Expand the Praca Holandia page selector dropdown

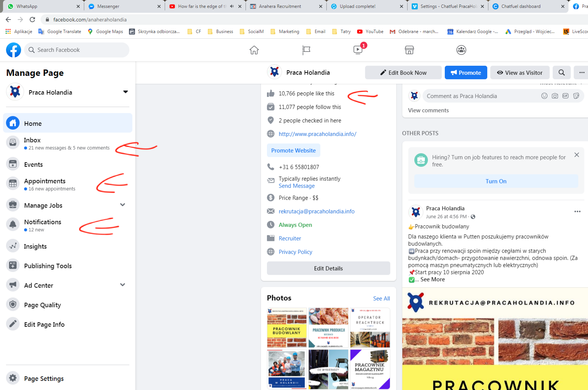point(126,92)
